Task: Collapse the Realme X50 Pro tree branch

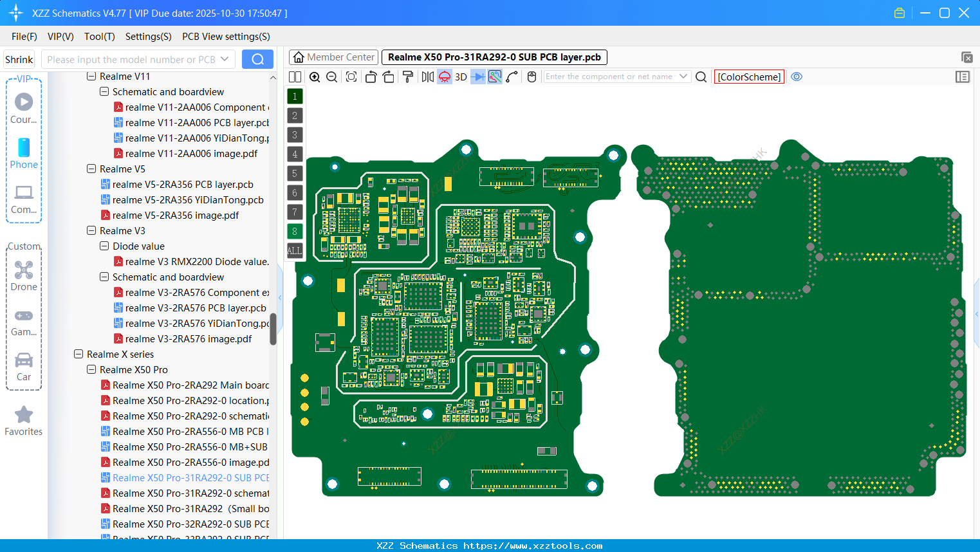Action: (x=91, y=369)
